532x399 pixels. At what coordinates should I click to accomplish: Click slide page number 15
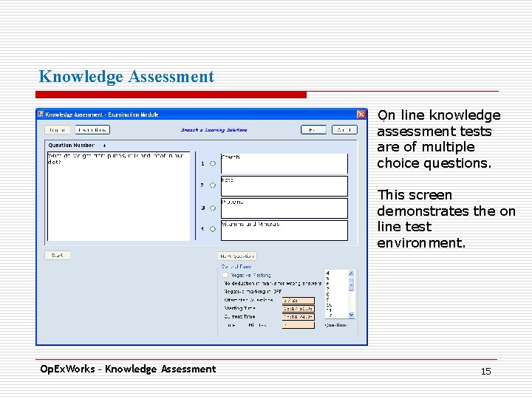[486, 371]
